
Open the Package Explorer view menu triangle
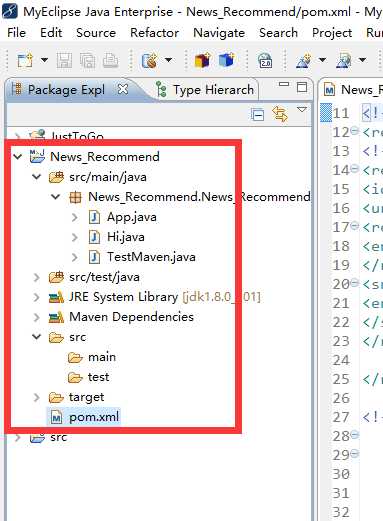302,110
